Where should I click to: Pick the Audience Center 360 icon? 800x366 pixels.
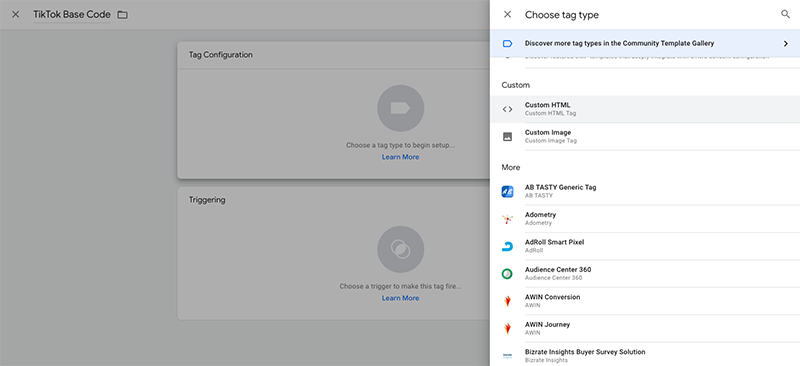pos(507,274)
